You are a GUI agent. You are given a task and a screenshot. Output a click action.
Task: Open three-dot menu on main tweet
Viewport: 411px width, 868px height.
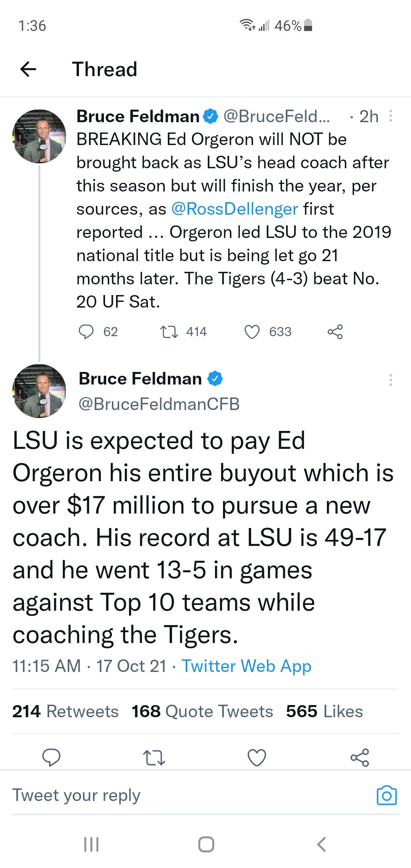[390, 380]
